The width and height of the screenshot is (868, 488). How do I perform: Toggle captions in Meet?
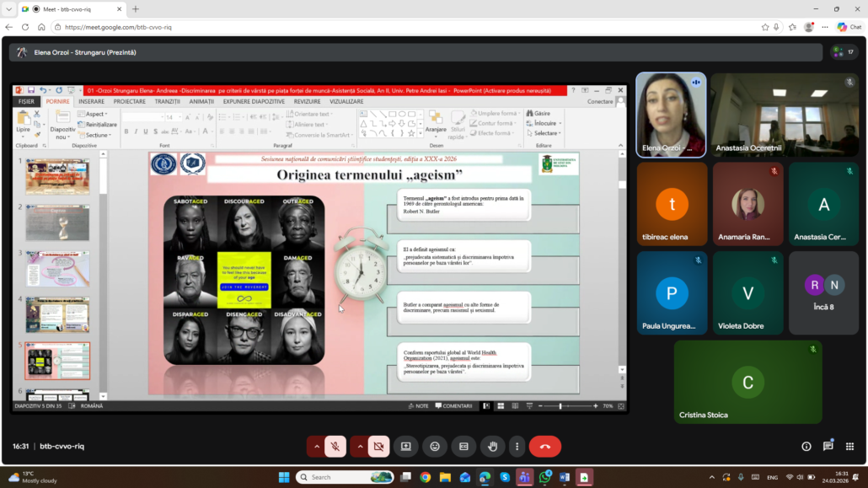(x=463, y=447)
